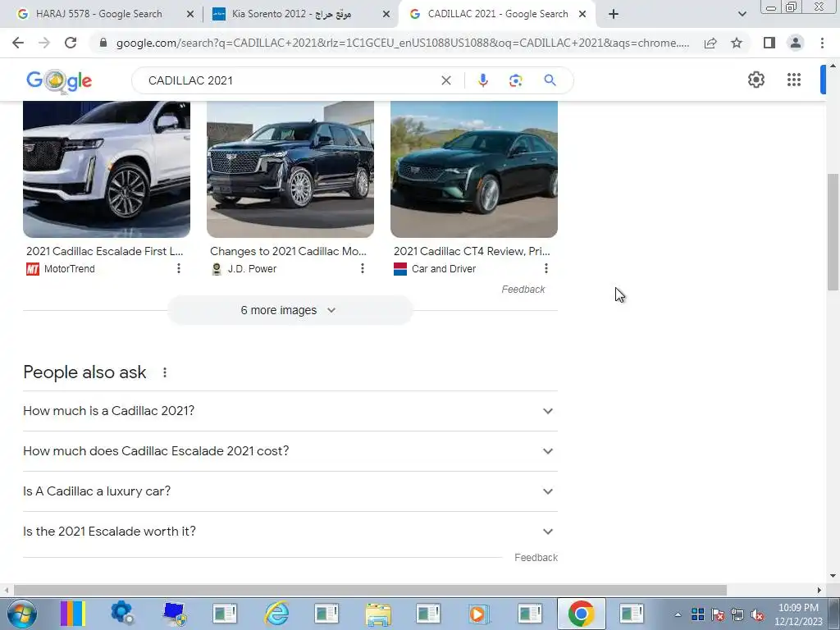Click the vertical scrollbar thumb
The image size is (840, 630).
click(833, 231)
